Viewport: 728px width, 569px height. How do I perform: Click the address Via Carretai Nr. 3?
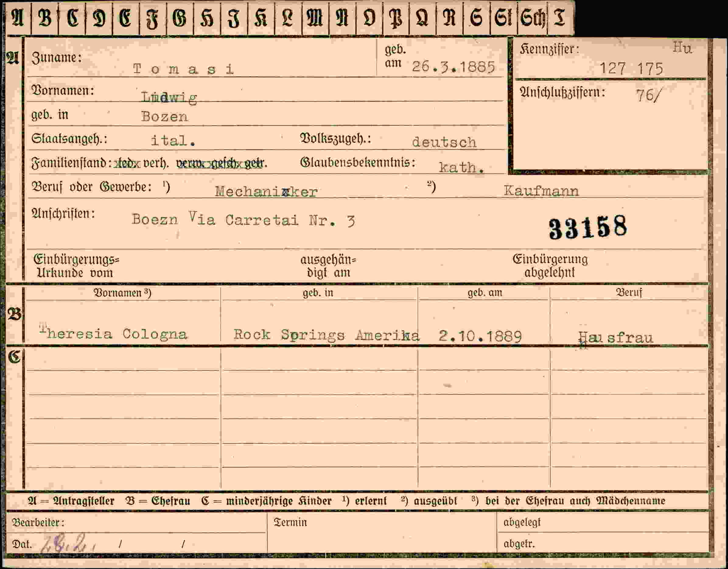click(272, 219)
